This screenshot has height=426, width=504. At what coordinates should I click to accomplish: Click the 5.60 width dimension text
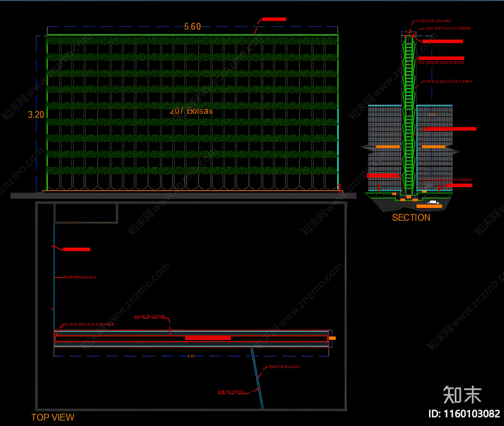pyautogui.click(x=192, y=26)
